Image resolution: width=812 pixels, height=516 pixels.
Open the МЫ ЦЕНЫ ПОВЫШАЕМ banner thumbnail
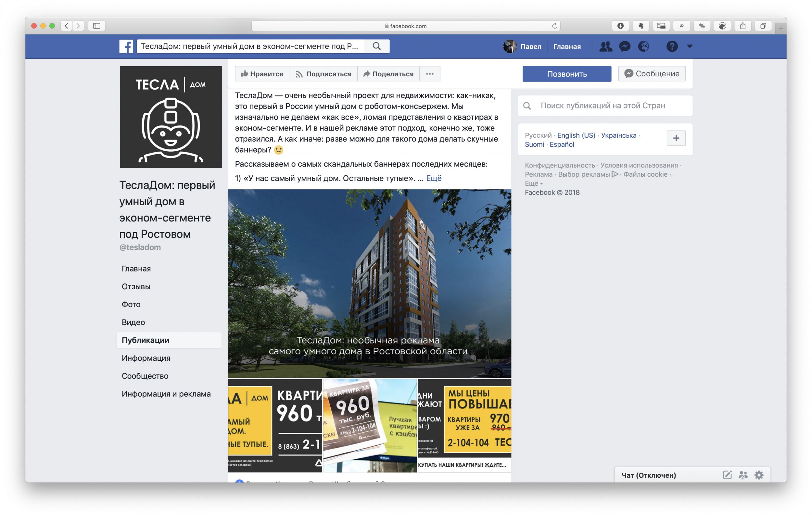465,425
